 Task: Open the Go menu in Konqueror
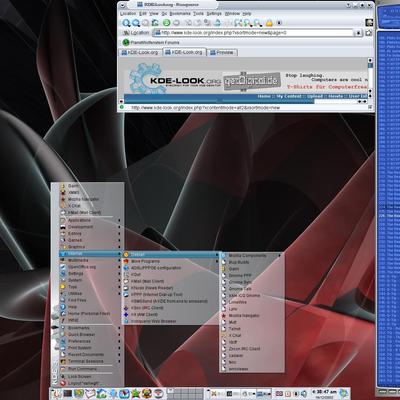[x=164, y=14]
